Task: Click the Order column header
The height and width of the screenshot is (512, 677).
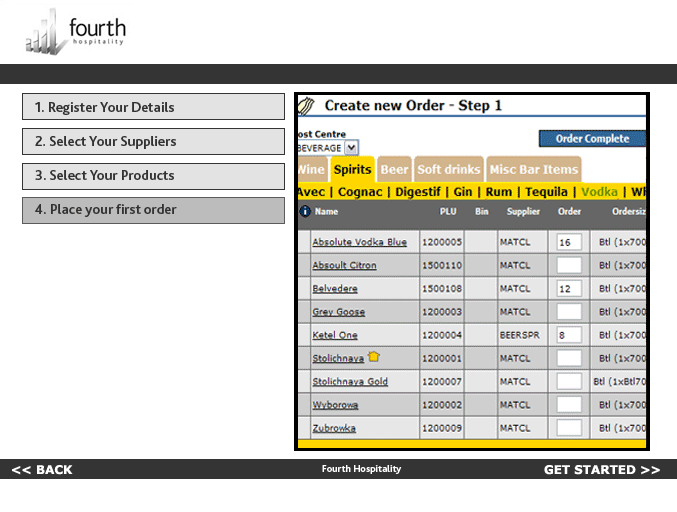Action: tap(569, 212)
